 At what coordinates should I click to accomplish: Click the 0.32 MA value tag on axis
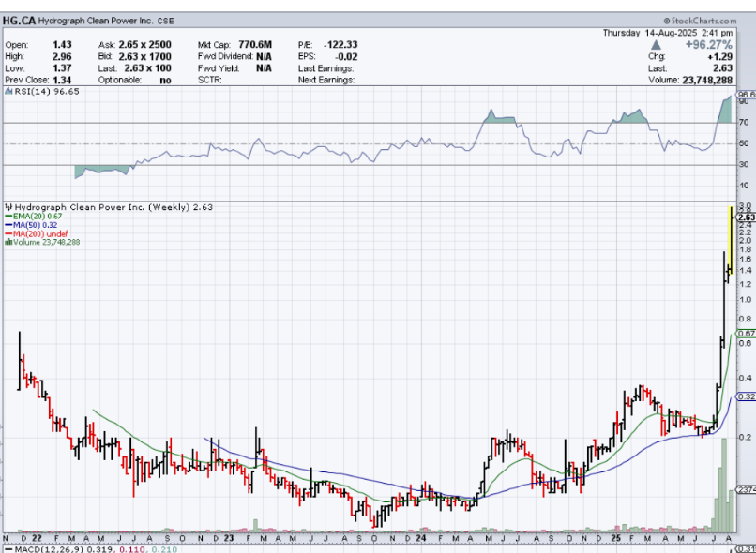tap(746, 396)
